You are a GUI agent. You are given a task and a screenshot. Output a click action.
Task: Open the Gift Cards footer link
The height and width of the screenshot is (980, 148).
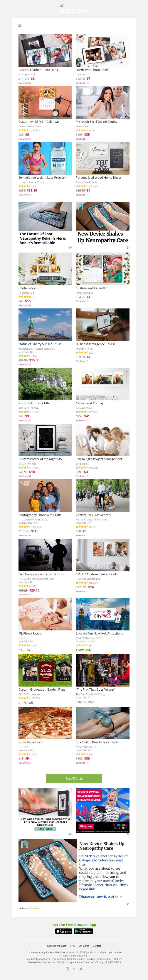pyautogui.click(x=84, y=945)
